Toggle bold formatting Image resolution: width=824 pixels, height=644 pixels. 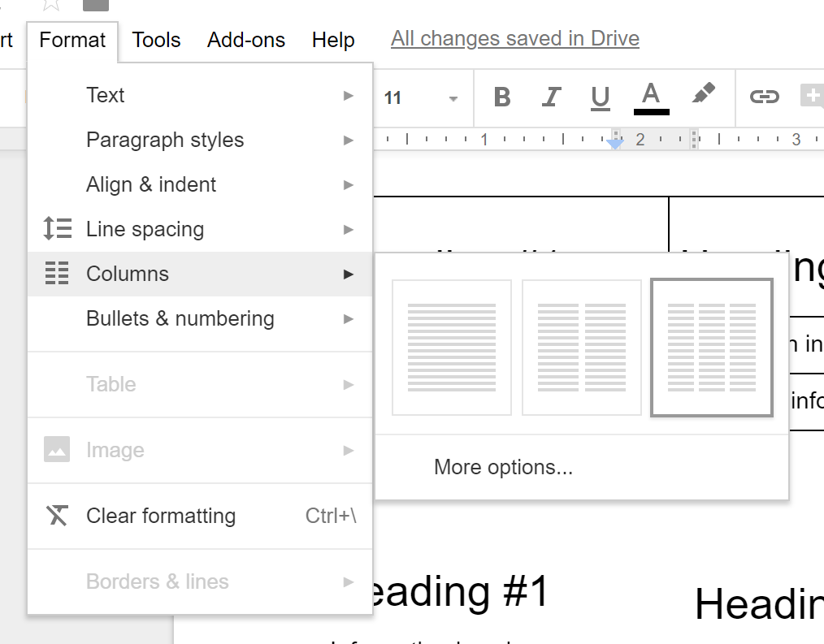[x=501, y=97]
